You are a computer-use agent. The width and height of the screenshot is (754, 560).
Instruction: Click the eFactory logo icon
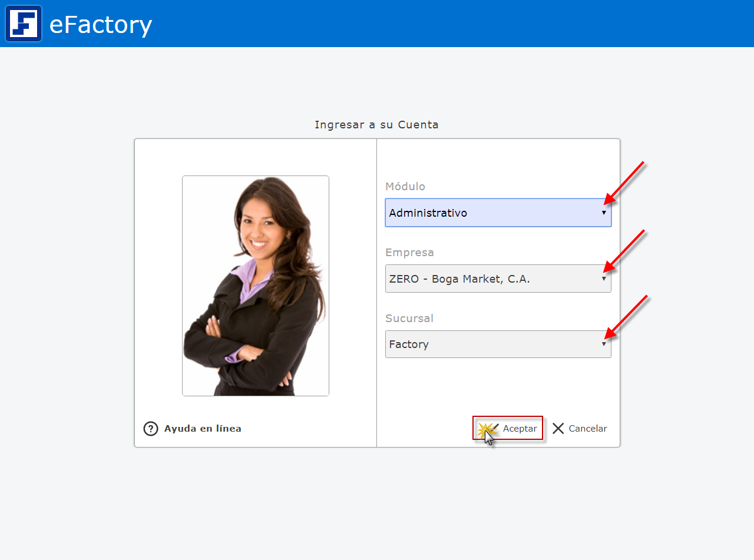[24, 24]
